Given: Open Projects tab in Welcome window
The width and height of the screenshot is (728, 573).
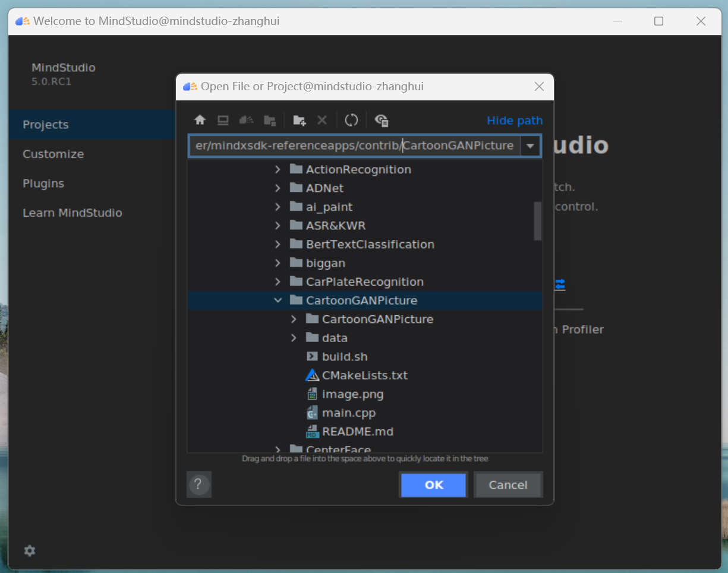Looking at the screenshot, I should pos(92,125).
